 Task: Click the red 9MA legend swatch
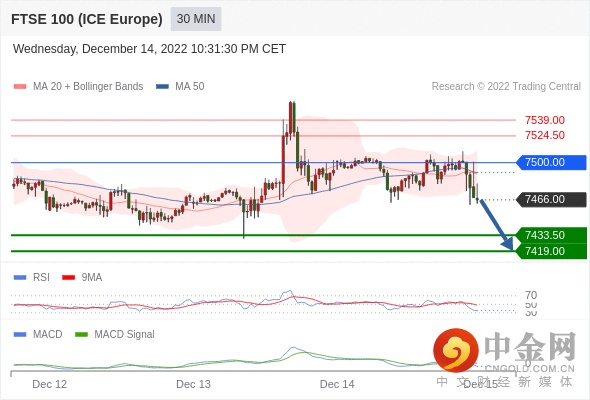[68, 278]
